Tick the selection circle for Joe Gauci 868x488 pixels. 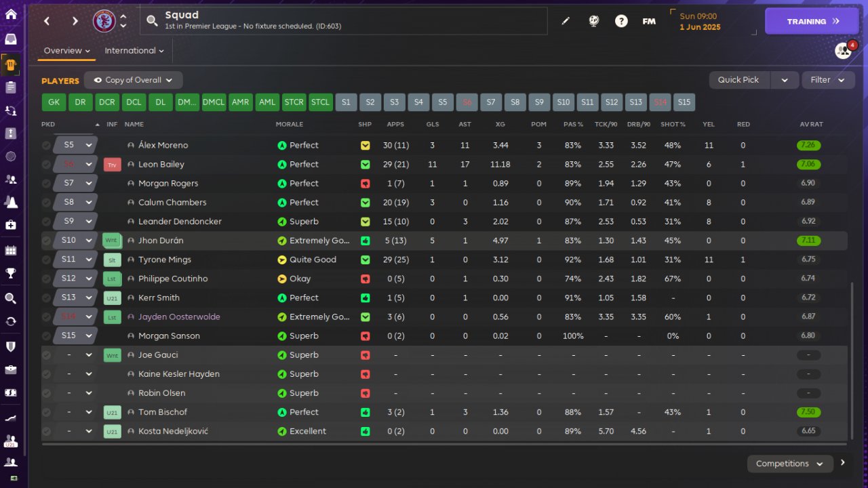pos(46,355)
